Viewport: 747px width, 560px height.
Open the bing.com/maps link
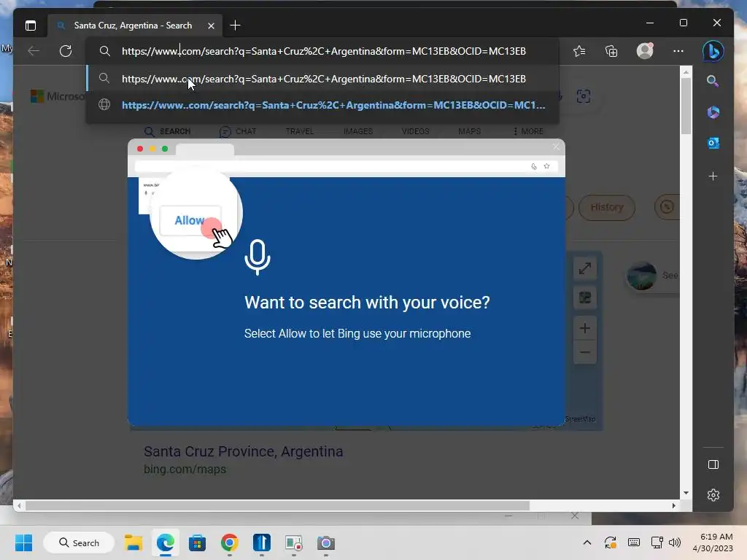[185, 469]
